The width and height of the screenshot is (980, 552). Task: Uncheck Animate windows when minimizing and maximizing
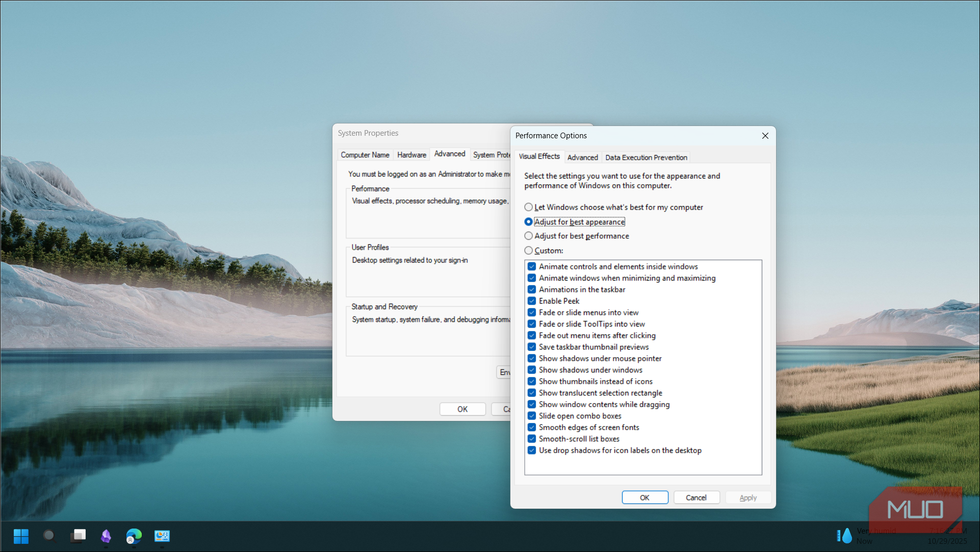[532, 278]
